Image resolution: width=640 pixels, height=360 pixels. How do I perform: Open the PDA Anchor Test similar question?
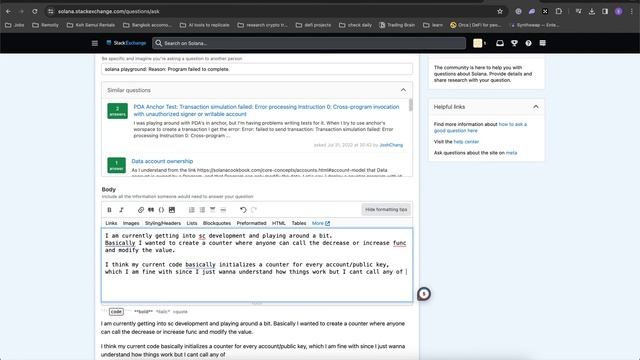(x=266, y=111)
